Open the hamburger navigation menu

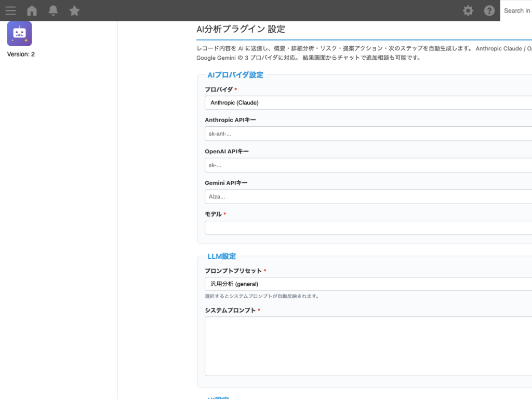[10, 10]
